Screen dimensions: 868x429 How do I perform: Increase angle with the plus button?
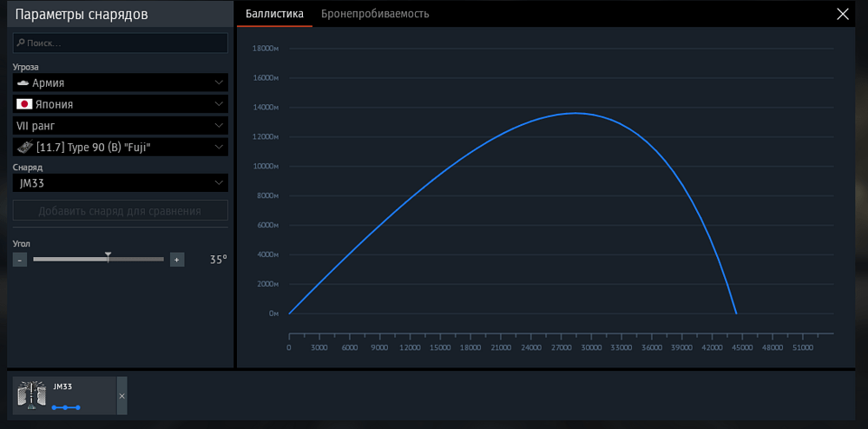(177, 260)
